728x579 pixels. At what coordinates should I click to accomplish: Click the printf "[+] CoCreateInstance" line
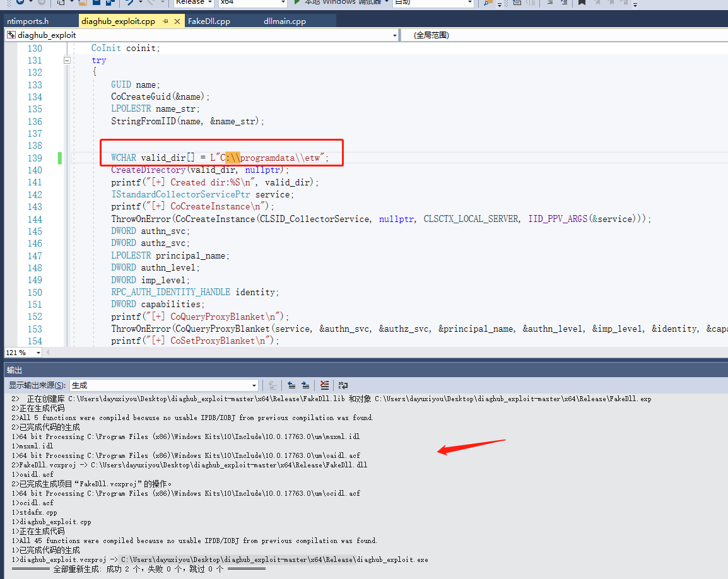(x=192, y=207)
